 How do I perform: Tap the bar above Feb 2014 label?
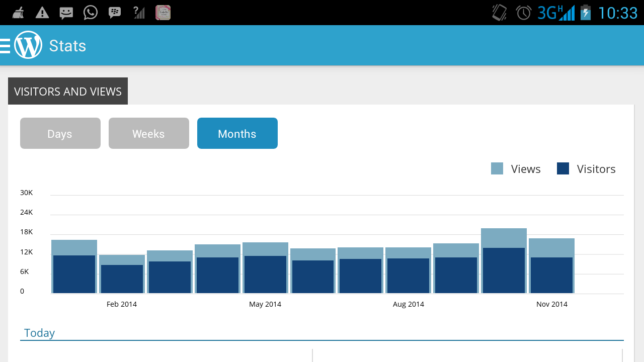tap(122, 275)
